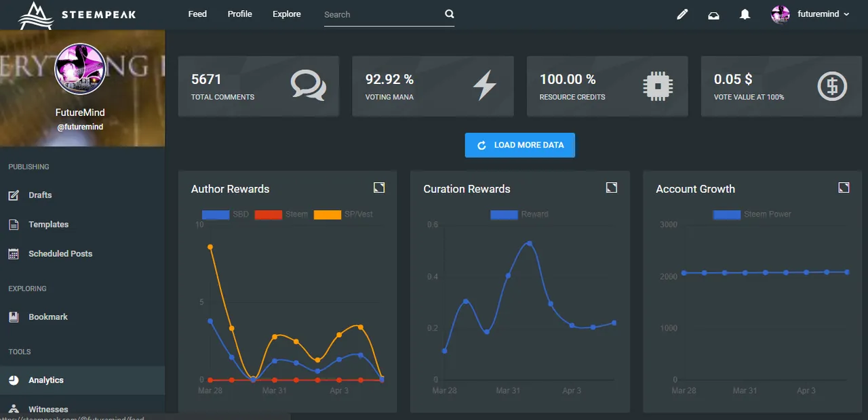Expand the Author Rewards chart
Viewport: 868px width, 420px height.
coord(379,188)
